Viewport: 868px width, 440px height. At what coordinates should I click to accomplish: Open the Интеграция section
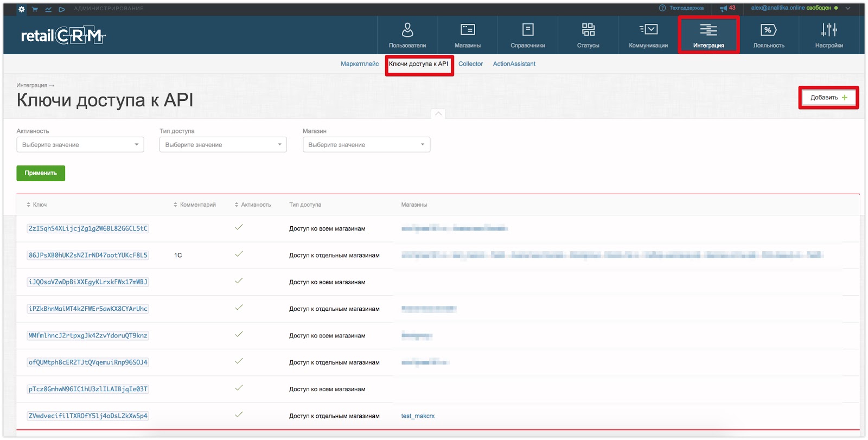click(709, 35)
